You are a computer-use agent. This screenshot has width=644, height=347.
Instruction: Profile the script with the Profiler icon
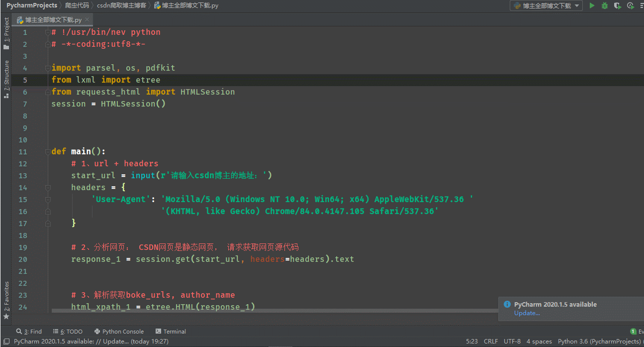coord(631,5)
